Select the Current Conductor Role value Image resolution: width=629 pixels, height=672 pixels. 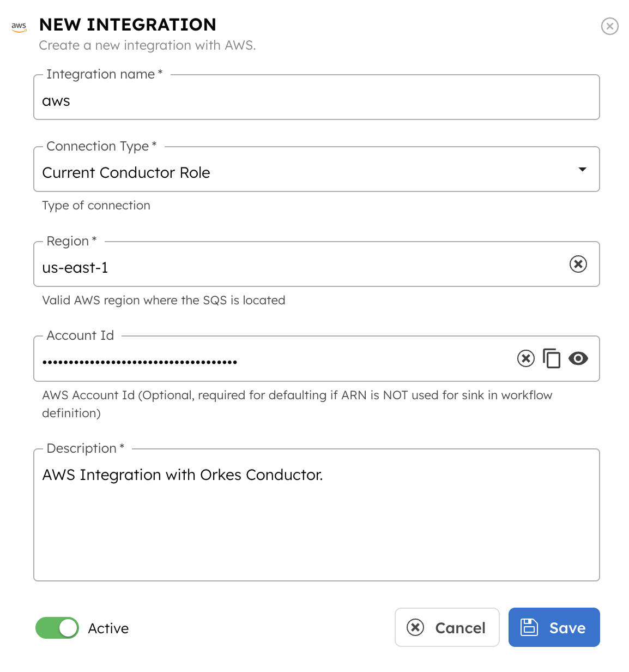pyautogui.click(x=126, y=172)
